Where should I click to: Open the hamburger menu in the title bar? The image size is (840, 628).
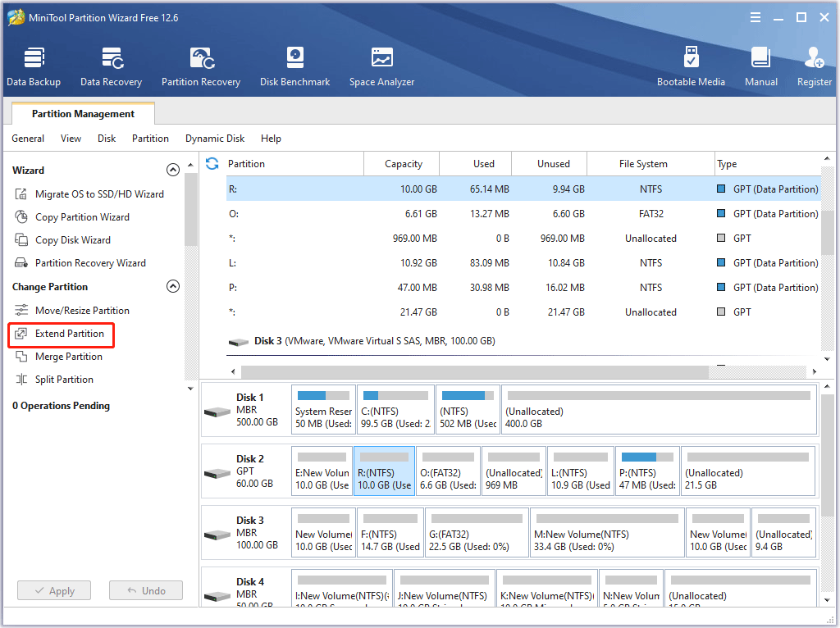[x=756, y=18]
